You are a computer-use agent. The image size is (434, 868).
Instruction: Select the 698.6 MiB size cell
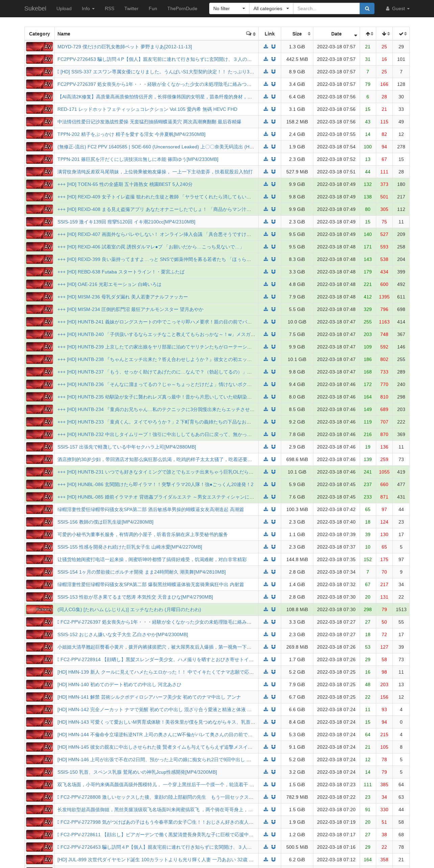[297, 459]
